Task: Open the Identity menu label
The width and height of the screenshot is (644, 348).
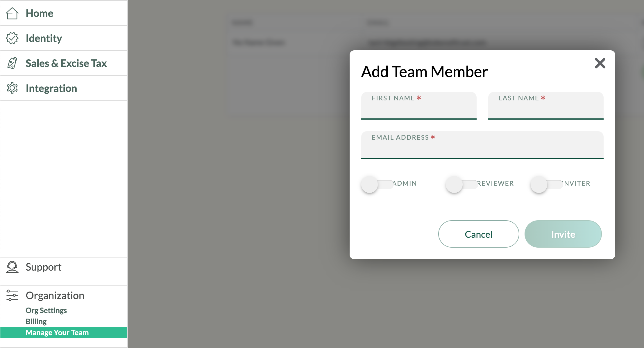Action: coord(44,38)
